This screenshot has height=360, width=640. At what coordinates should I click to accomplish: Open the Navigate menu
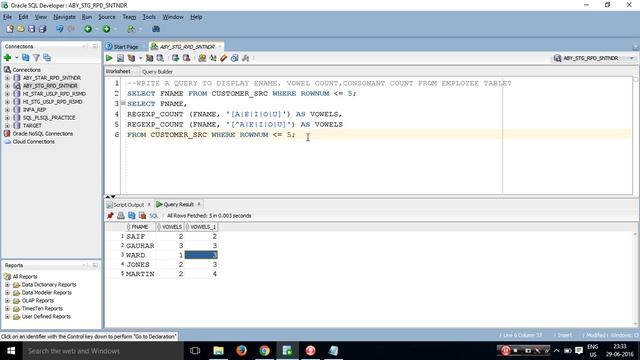pos(64,17)
